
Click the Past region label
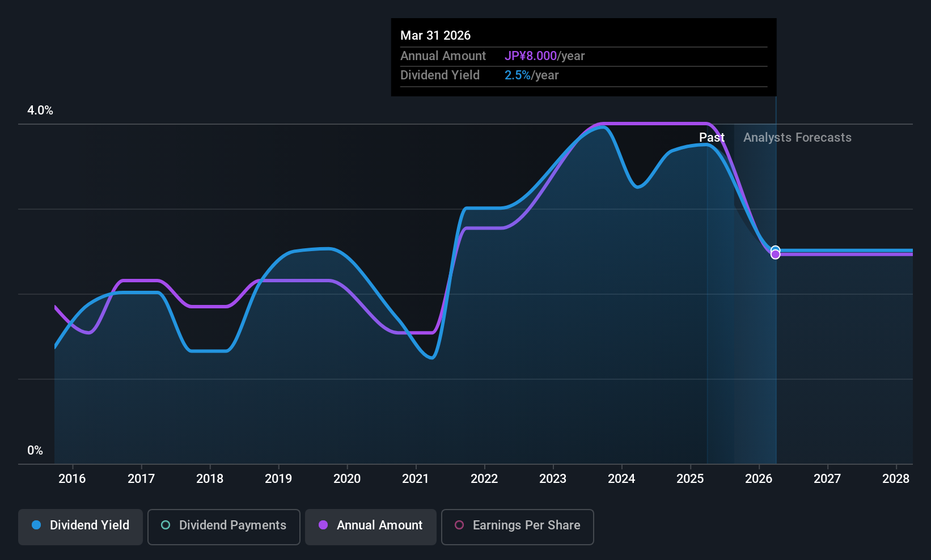712,138
